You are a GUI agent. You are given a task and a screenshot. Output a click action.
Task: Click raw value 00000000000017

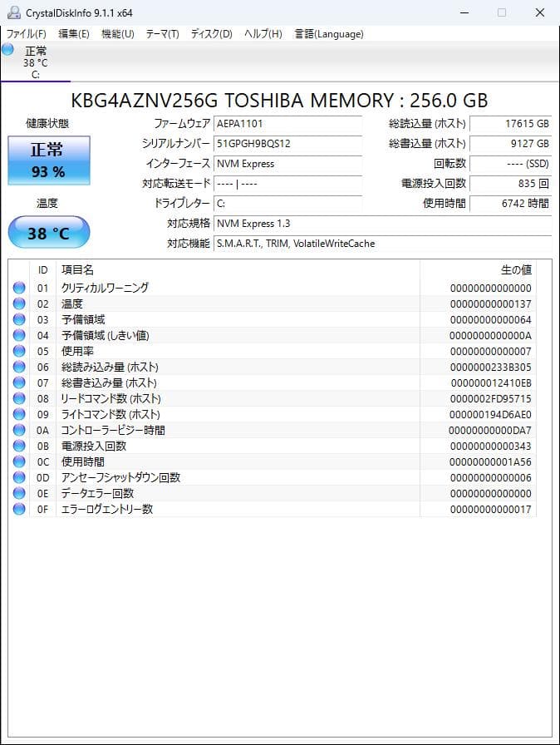[x=491, y=510]
